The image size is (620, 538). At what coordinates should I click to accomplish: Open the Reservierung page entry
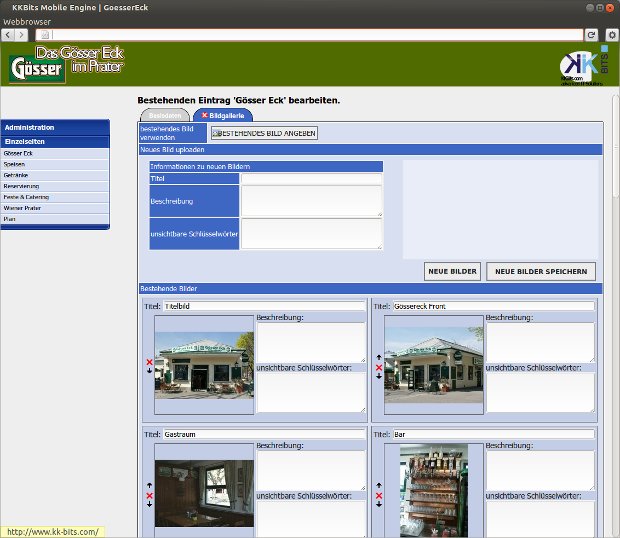tap(55, 186)
